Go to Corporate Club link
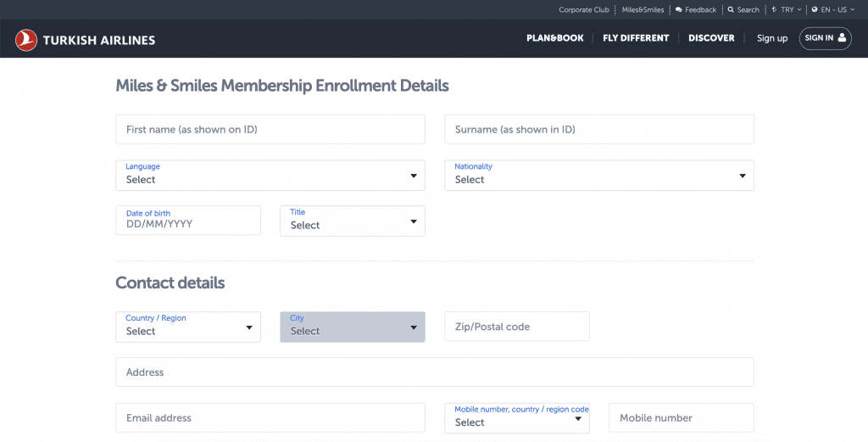Screen dimensions: 868x442 point(583,10)
